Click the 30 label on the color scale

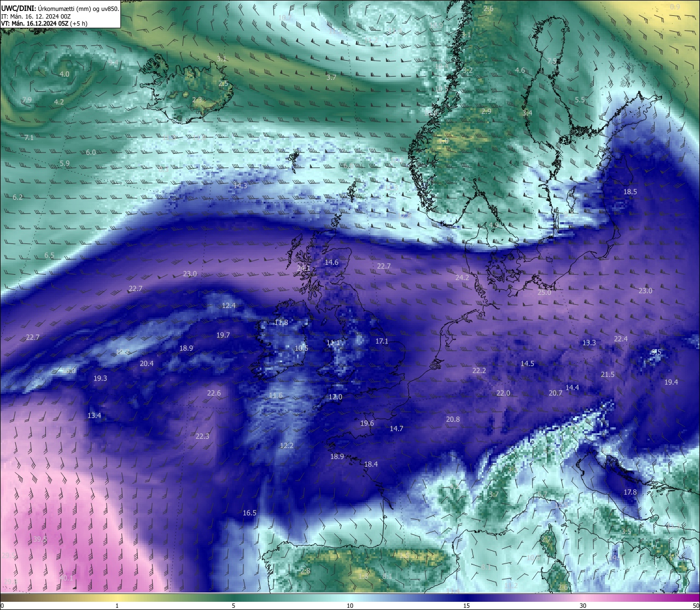coord(583,606)
